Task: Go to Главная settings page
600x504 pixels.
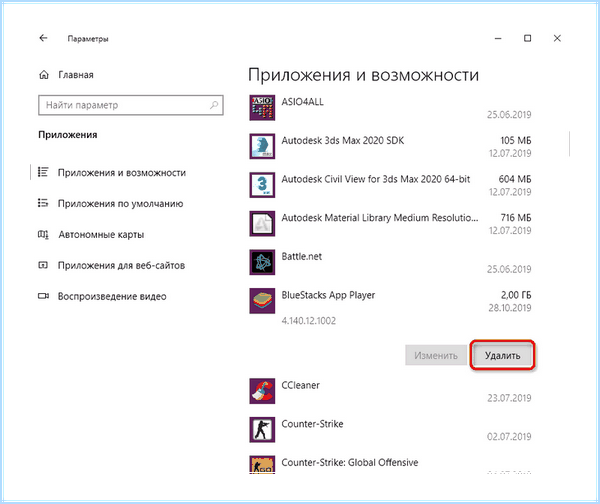Action: [x=76, y=75]
